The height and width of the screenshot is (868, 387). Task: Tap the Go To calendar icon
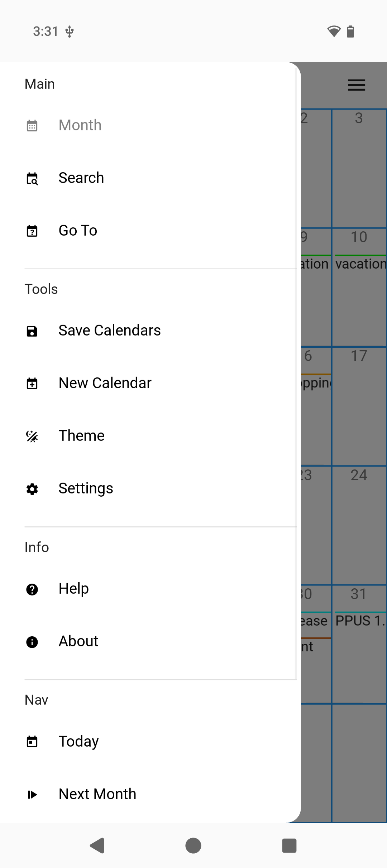pos(32,231)
